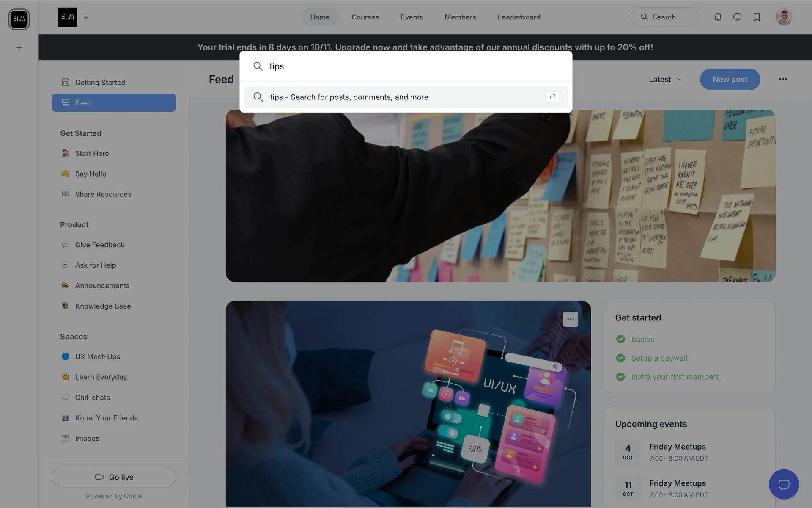Go to the Leaderboard tab
Viewport: 812px width, 508px height.
pos(518,17)
